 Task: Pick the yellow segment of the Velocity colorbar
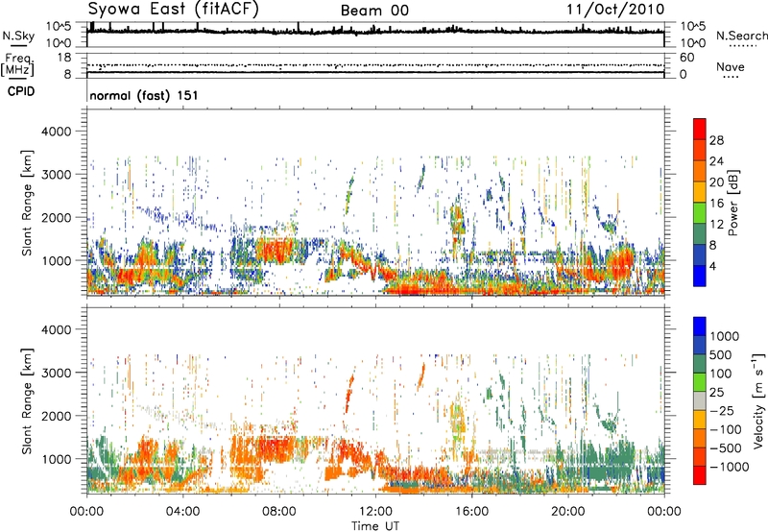point(700,420)
